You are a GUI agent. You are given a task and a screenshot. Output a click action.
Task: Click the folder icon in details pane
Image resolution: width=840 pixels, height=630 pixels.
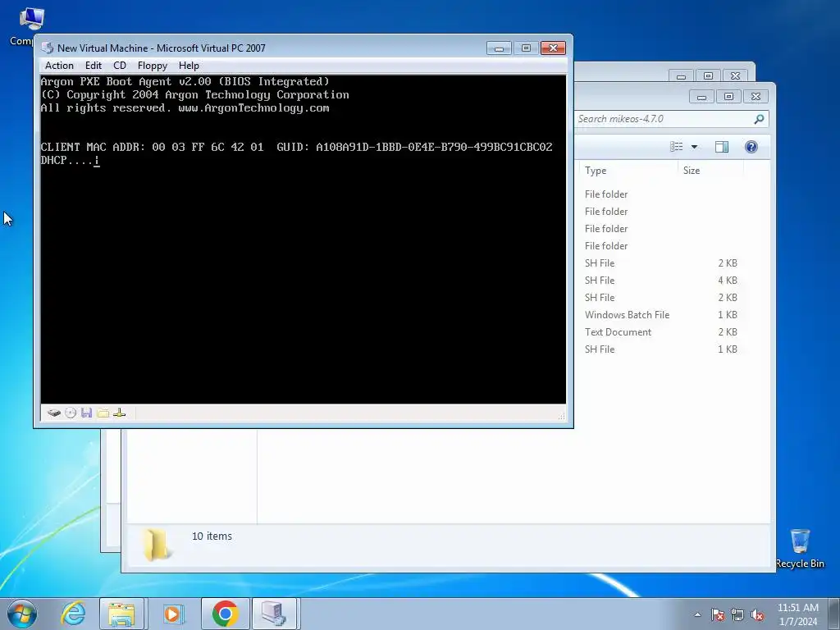click(156, 545)
